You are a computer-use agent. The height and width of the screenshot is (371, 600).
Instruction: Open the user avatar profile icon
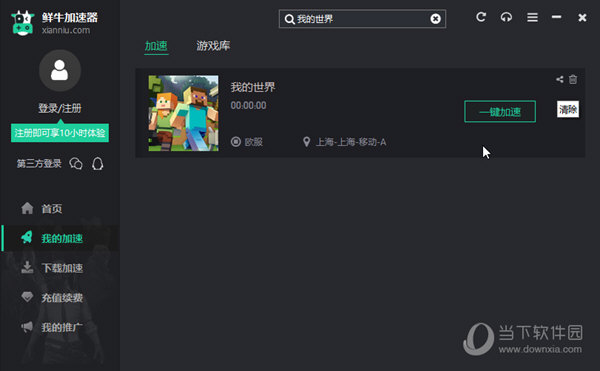point(60,70)
